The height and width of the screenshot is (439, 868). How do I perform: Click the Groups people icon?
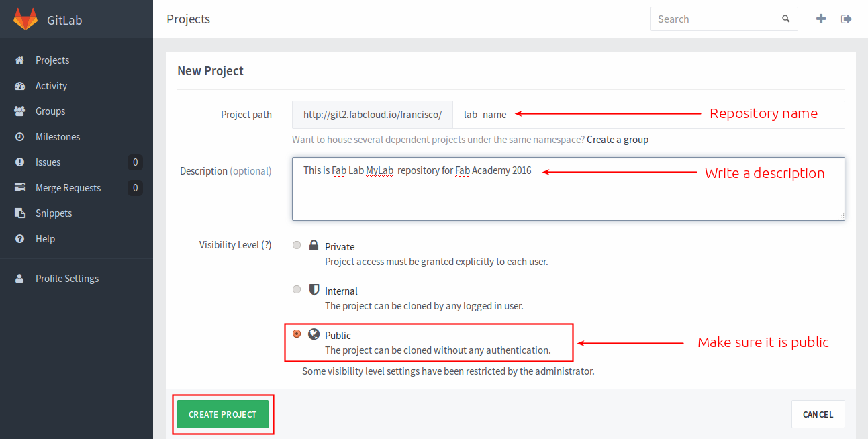(x=20, y=111)
